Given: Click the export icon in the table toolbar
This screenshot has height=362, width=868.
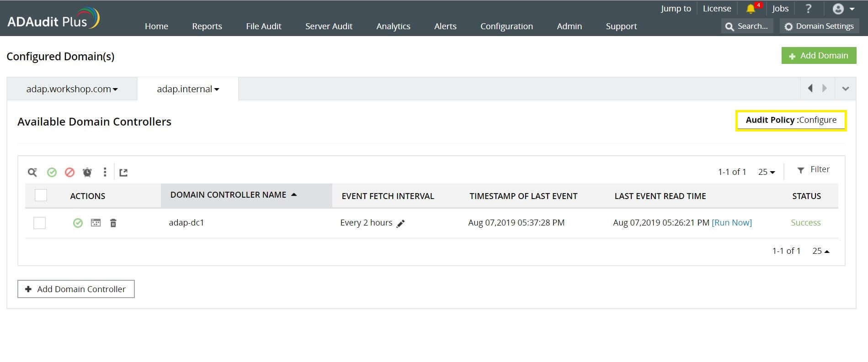Looking at the screenshot, I should [123, 172].
